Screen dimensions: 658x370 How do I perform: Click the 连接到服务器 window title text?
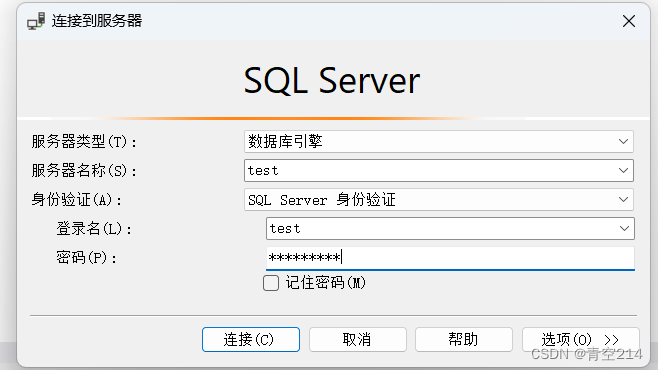tap(97, 21)
